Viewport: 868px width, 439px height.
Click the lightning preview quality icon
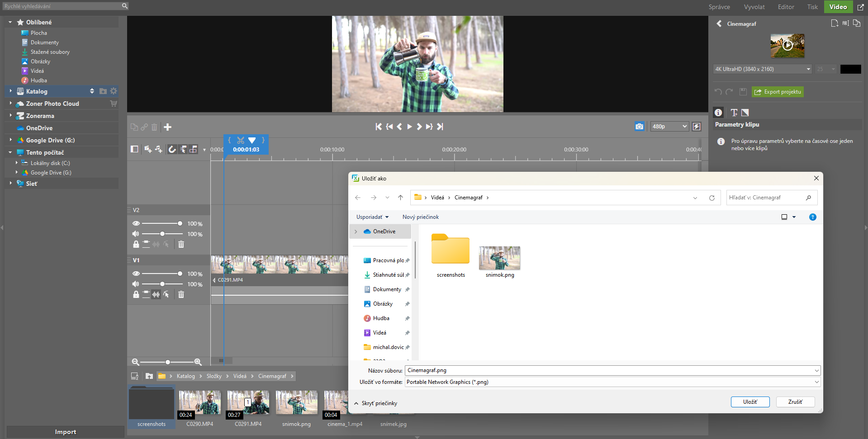click(697, 127)
